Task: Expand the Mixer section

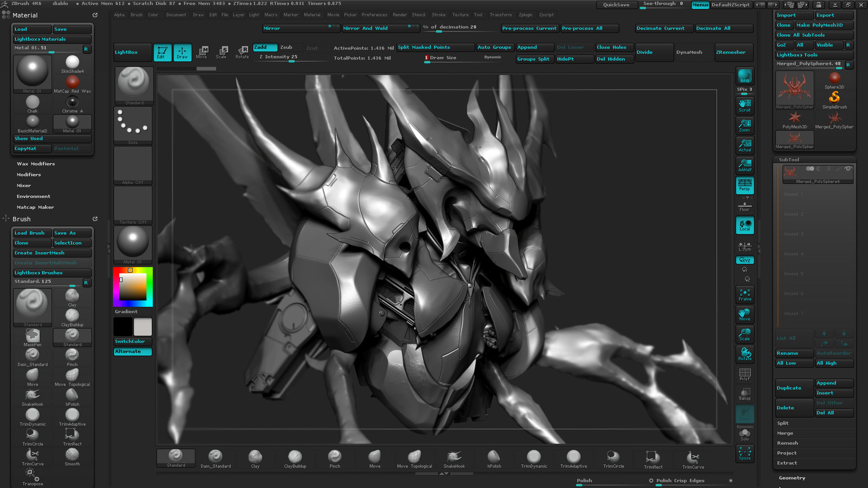Action: (x=24, y=185)
